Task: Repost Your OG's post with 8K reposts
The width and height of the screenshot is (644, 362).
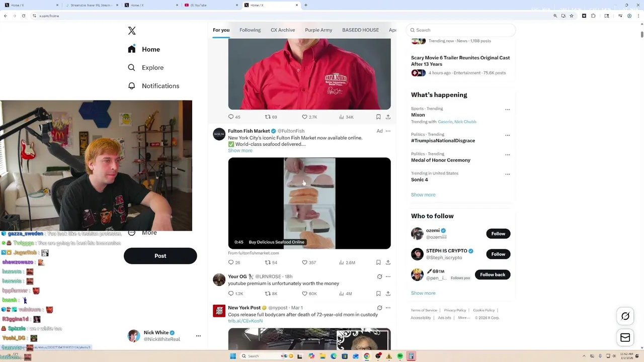Action: (271, 294)
